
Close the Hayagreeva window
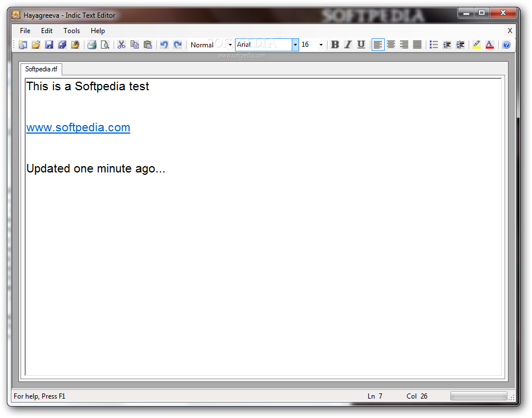(x=503, y=13)
